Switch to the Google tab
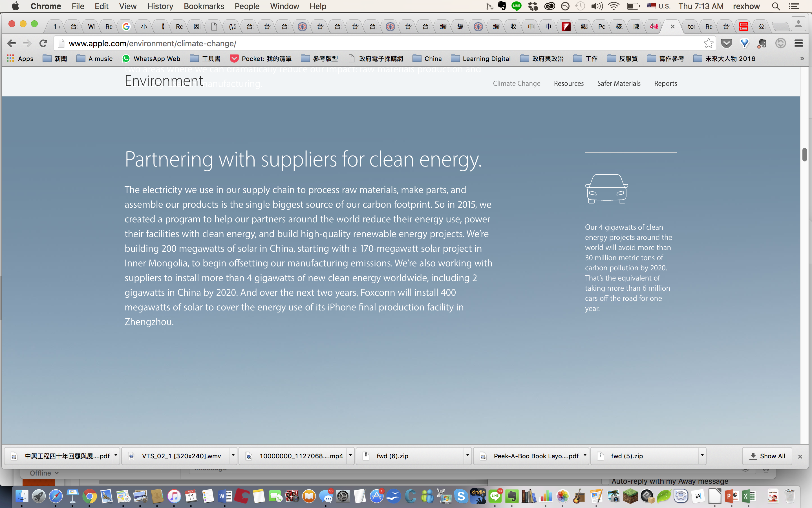812x508 pixels. [x=126, y=27]
